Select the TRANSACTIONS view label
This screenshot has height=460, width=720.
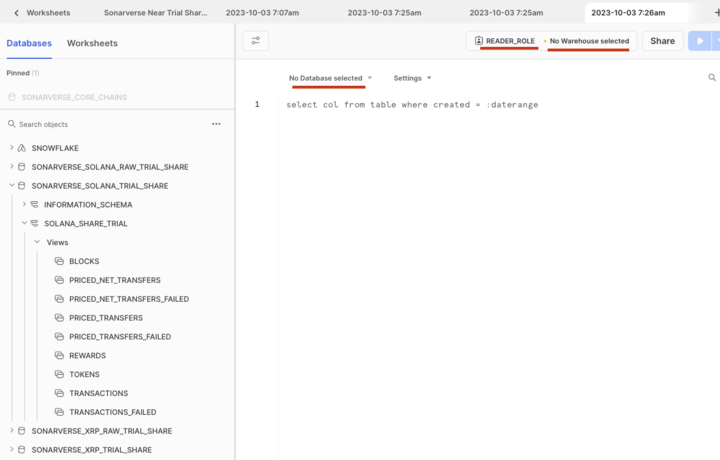(x=98, y=393)
